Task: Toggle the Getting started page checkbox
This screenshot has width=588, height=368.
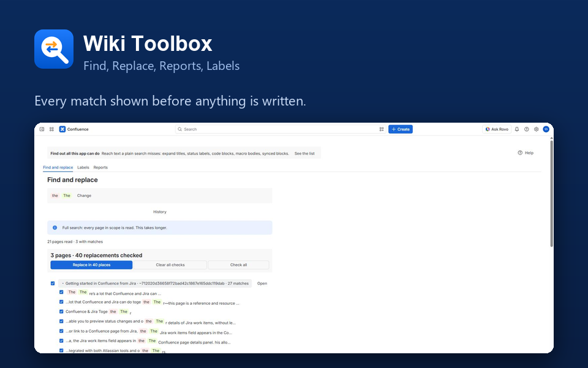Action: (53, 283)
